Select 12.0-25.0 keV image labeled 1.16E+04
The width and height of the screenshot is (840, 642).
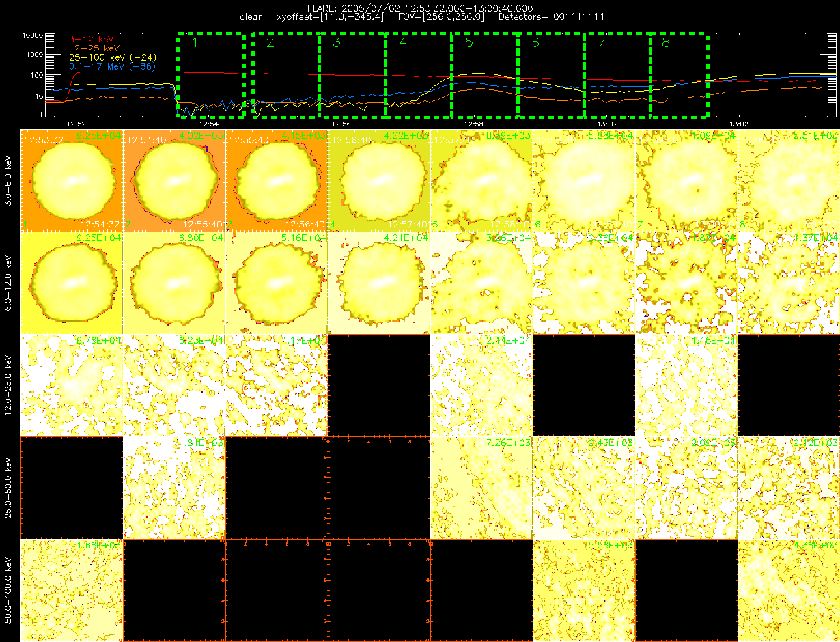(686, 385)
